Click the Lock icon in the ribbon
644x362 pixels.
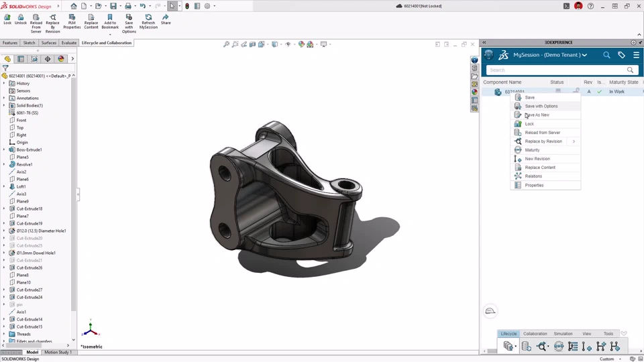click(7, 19)
